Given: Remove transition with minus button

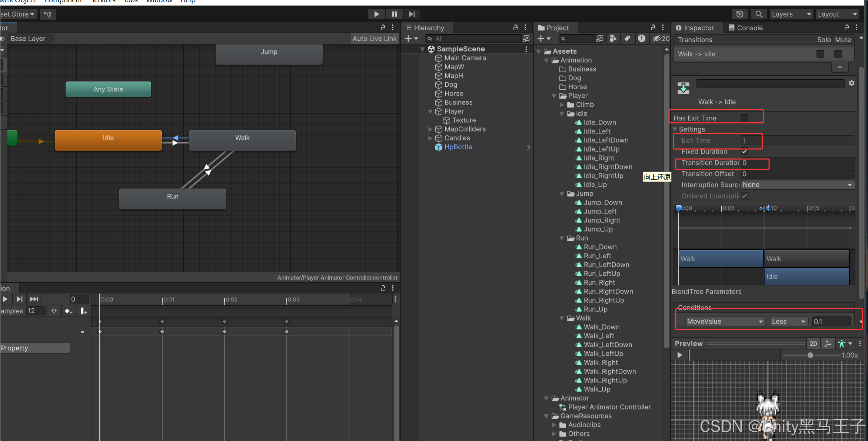Looking at the screenshot, I should click(x=839, y=67).
